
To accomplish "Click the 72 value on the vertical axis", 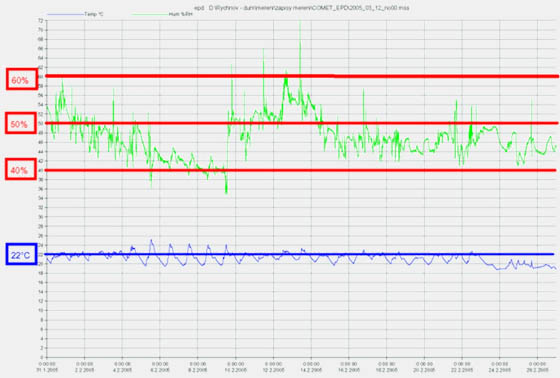I will [41, 21].
